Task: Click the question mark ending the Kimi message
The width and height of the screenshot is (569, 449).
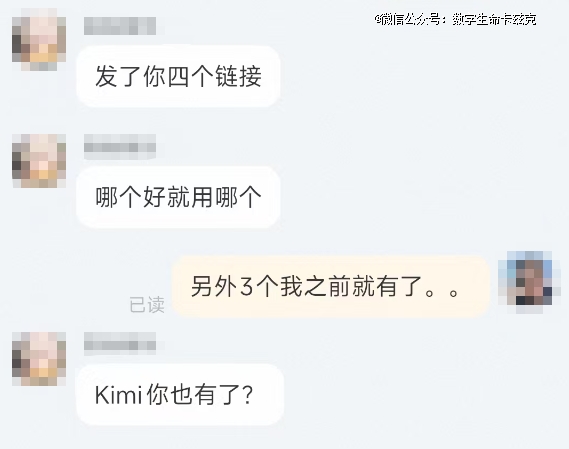Action: pyautogui.click(x=248, y=395)
